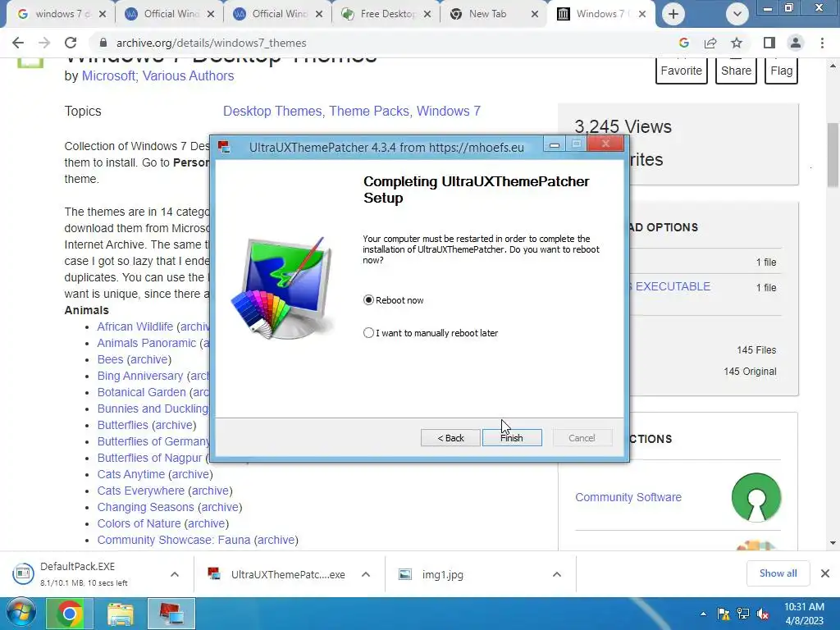Open the African Wildlife theme link

click(x=135, y=326)
